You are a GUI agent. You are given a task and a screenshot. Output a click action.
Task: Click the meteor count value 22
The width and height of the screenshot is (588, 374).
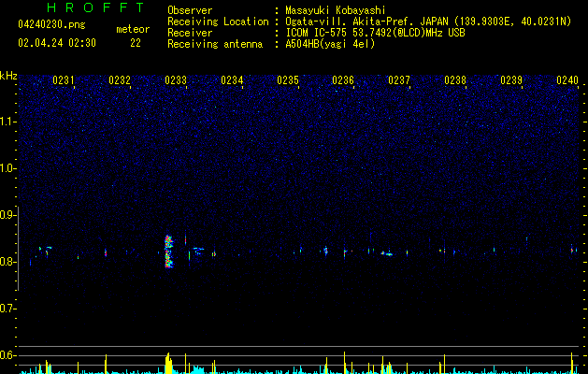[136, 43]
